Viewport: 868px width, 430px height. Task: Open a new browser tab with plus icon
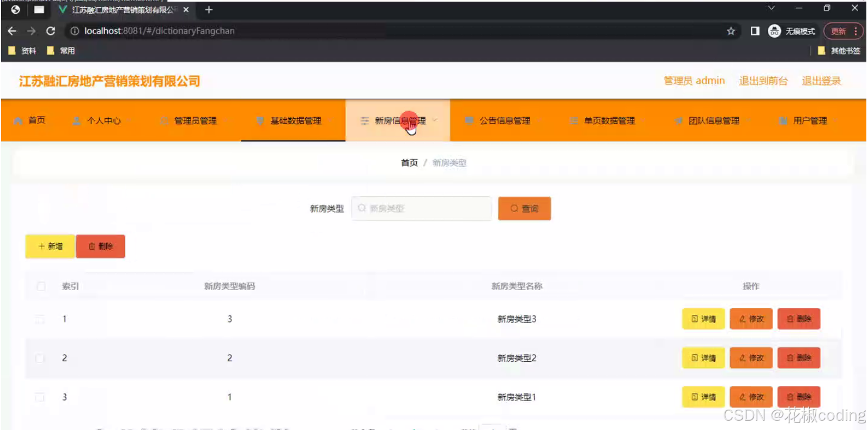coord(209,10)
